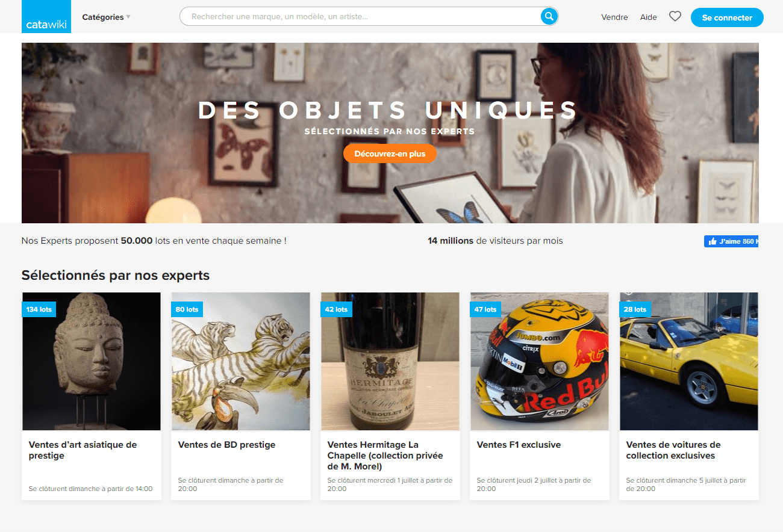Click the Se connecter button

coord(727,17)
